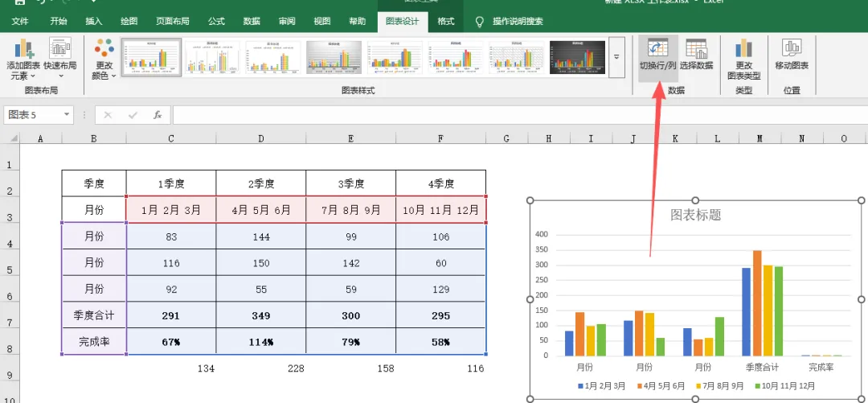The height and width of the screenshot is (403, 868).
Task: Click the insert function fx icon
Action: 158,115
